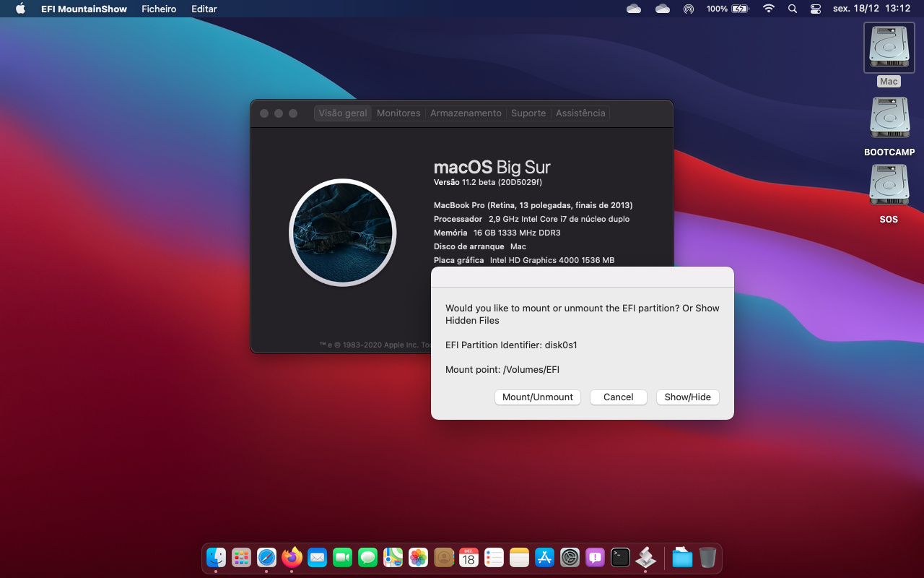Click the "Versão 11.2 beta (20D5029f)" text
Image resolution: width=924 pixels, height=578 pixels.
[x=488, y=182]
